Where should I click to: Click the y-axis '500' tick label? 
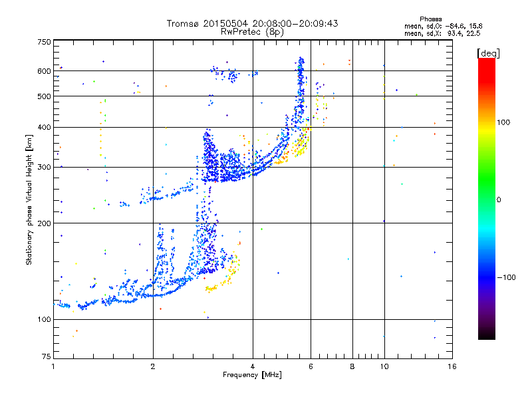[44, 96]
